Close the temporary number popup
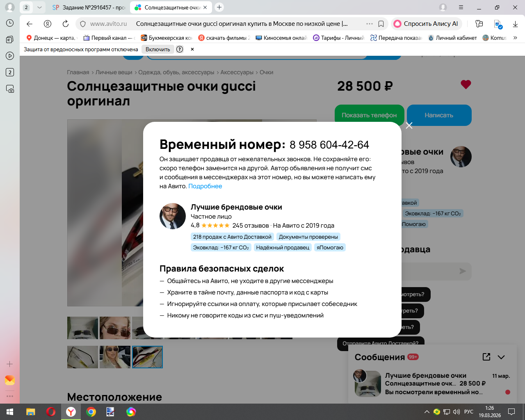Viewport: 525px width, 420px height. tap(409, 126)
